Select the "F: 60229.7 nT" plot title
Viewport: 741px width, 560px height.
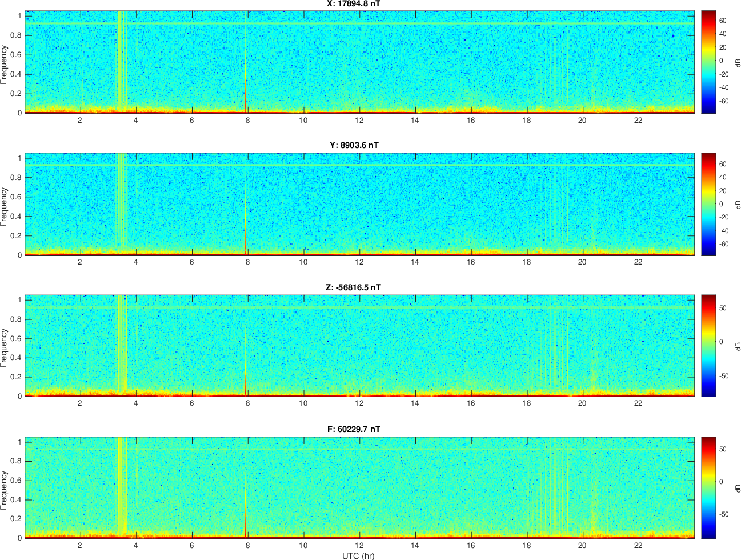pyautogui.click(x=354, y=429)
